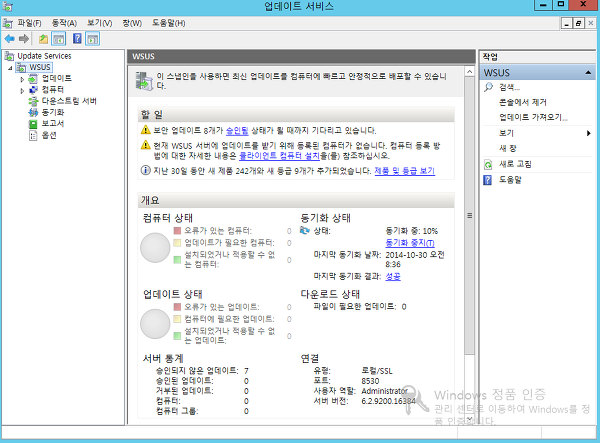600x443 pixels.
Task: Click the Update Services root node icon
Action: tap(9, 56)
